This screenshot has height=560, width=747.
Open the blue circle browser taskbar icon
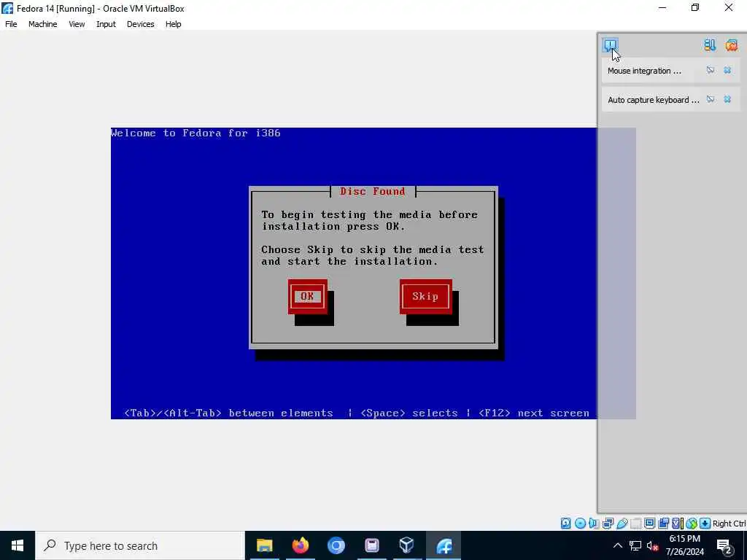[x=336, y=545]
